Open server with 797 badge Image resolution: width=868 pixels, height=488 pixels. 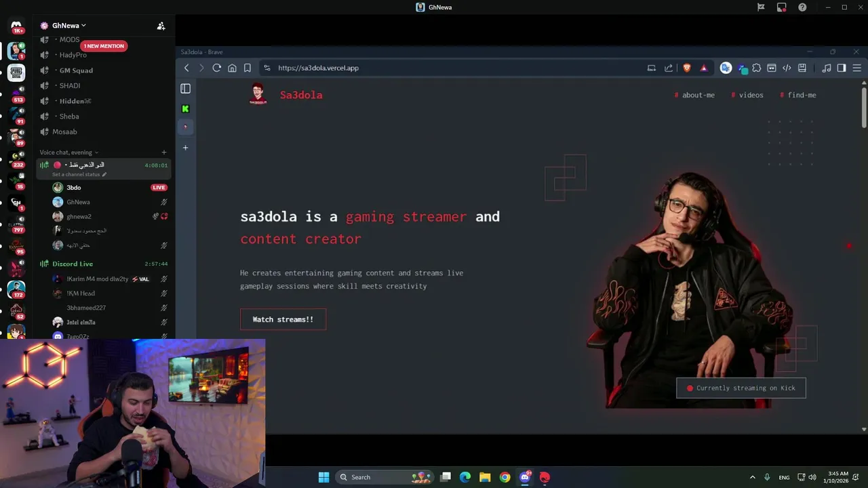pyautogui.click(x=16, y=224)
